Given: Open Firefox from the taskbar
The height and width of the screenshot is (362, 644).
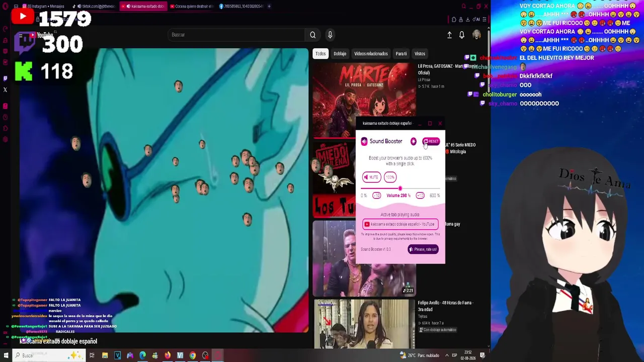Looking at the screenshot, I should pos(168,355).
